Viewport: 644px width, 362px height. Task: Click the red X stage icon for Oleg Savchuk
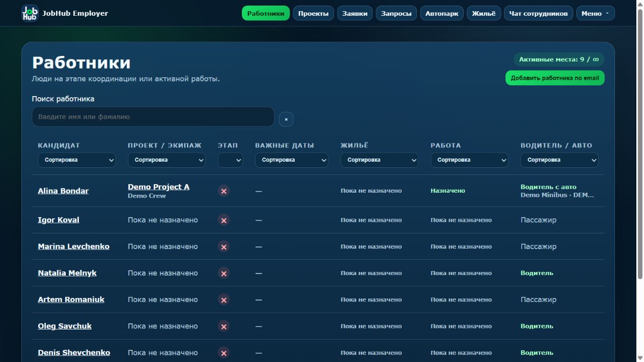[x=223, y=326]
